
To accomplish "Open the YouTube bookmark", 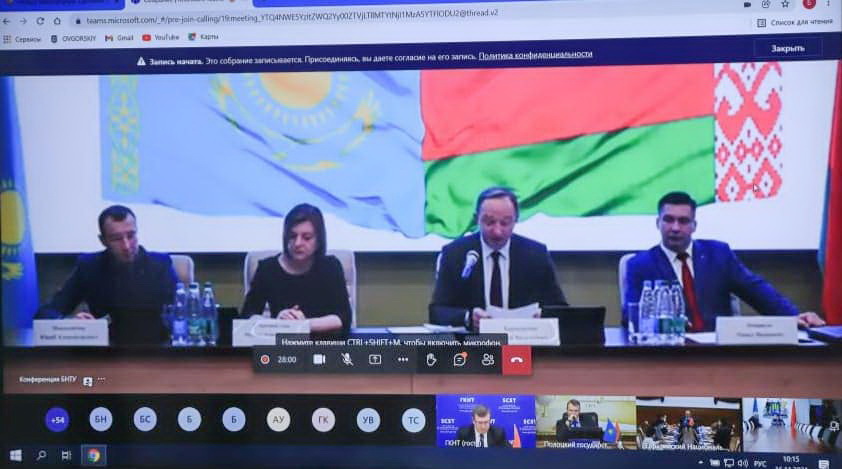I will point(161,38).
